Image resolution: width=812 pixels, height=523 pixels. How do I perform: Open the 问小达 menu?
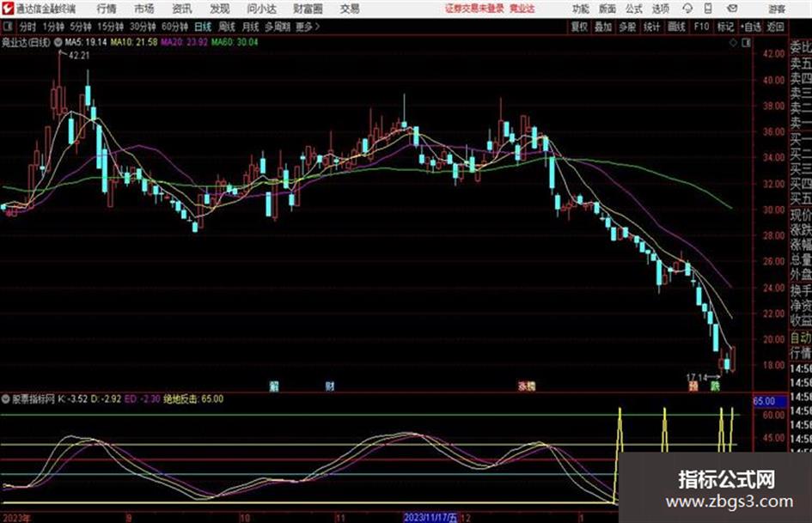click(x=261, y=9)
